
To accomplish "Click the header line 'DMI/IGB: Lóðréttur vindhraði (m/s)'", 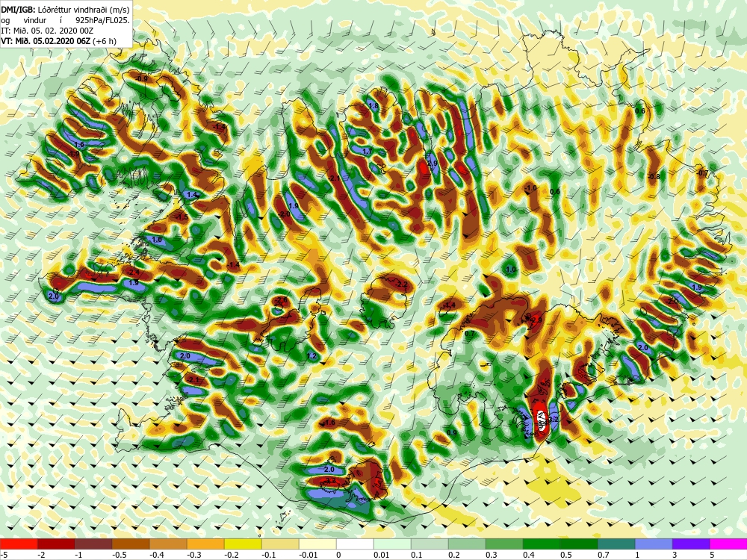I will (65, 10).
